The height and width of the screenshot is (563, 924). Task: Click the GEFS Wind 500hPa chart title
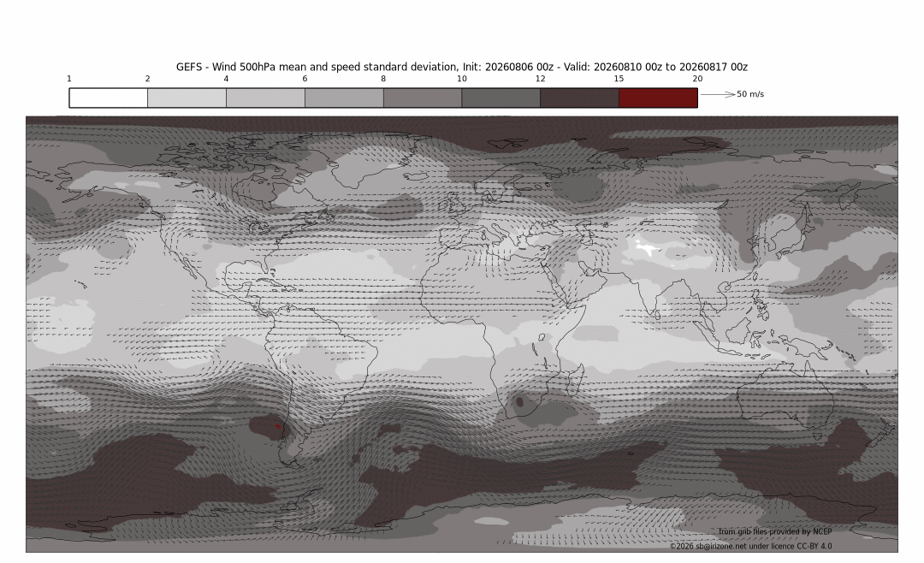[x=461, y=68]
